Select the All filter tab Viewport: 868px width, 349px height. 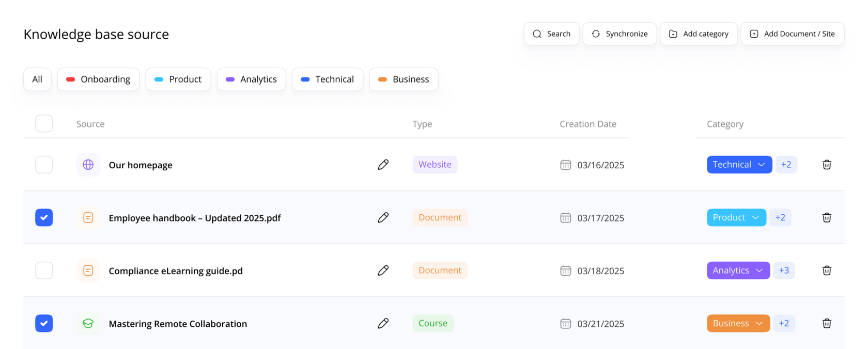(37, 79)
